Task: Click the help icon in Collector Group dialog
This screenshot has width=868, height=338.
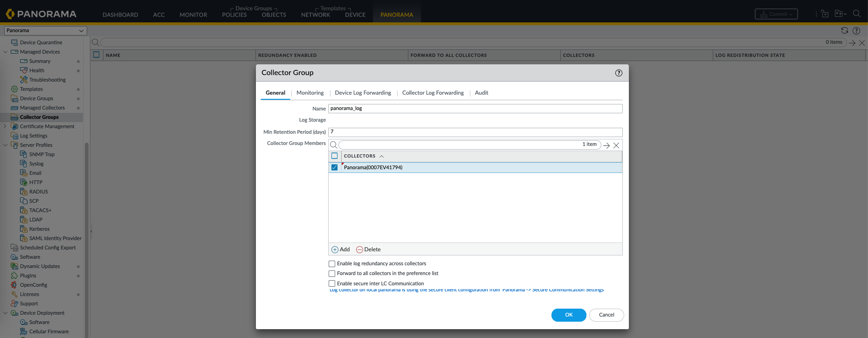Action: 619,73
